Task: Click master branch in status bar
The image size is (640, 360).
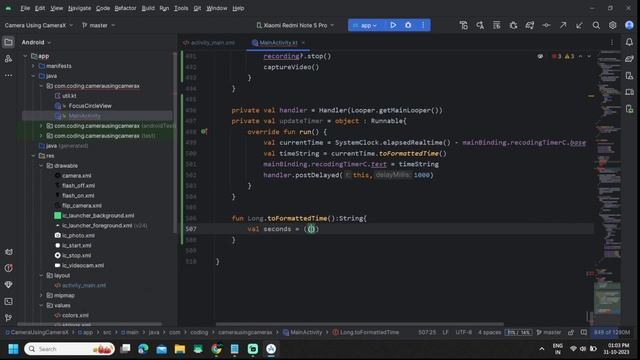Action: click(x=549, y=332)
